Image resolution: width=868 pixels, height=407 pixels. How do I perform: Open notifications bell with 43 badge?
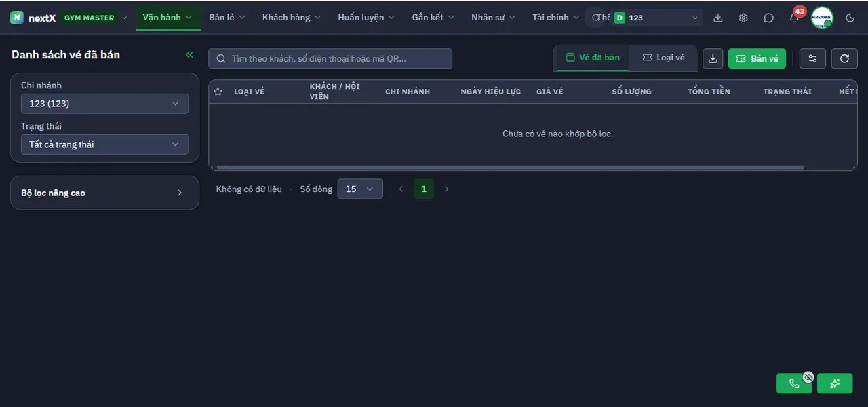click(795, 17)
